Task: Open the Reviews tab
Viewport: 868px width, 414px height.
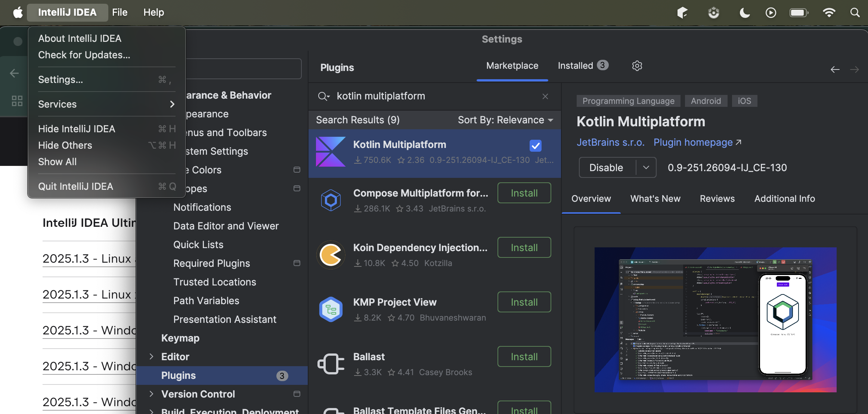Action: coord(717,199)
